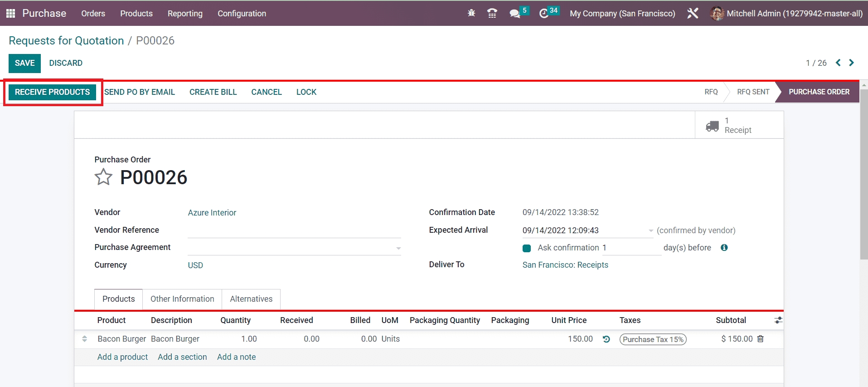Screen dimensions: 868x387
Task: Click the Vendor Reference input field
Action: click(294, 230)
